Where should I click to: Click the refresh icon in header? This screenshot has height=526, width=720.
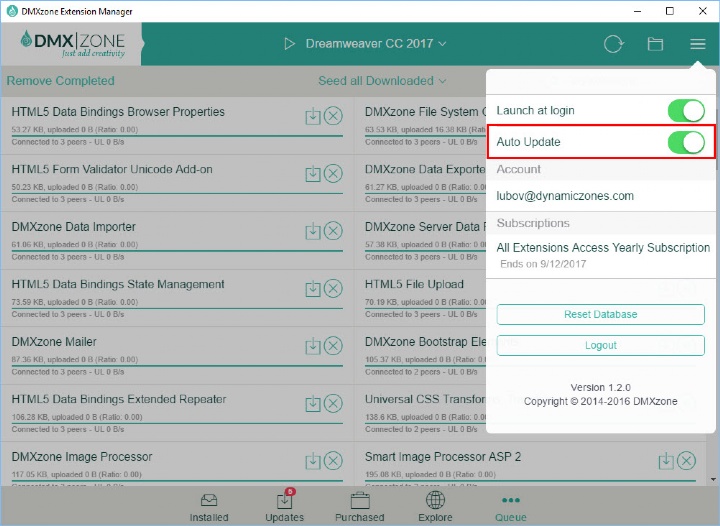pyautogui.click(x=613, y=44)
